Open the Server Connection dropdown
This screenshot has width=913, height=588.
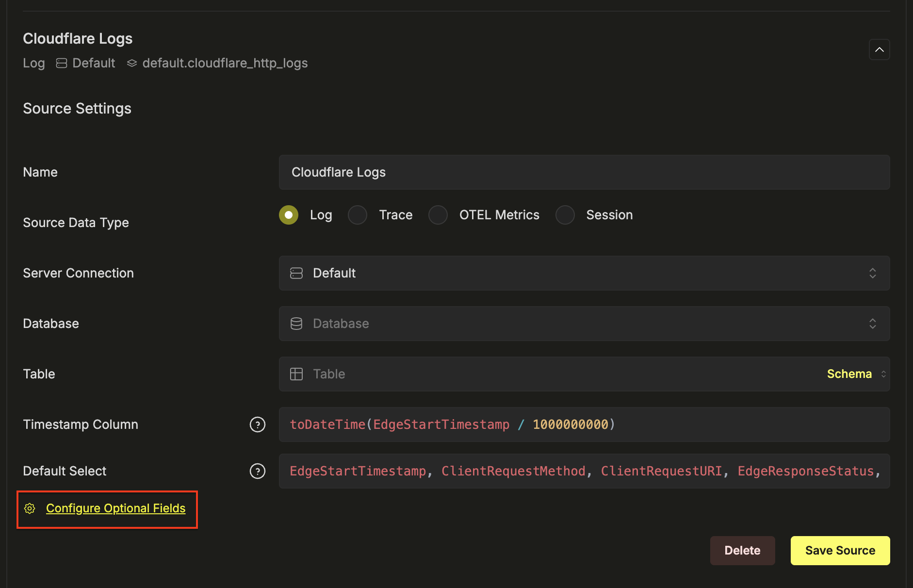[x=584, y=273]
